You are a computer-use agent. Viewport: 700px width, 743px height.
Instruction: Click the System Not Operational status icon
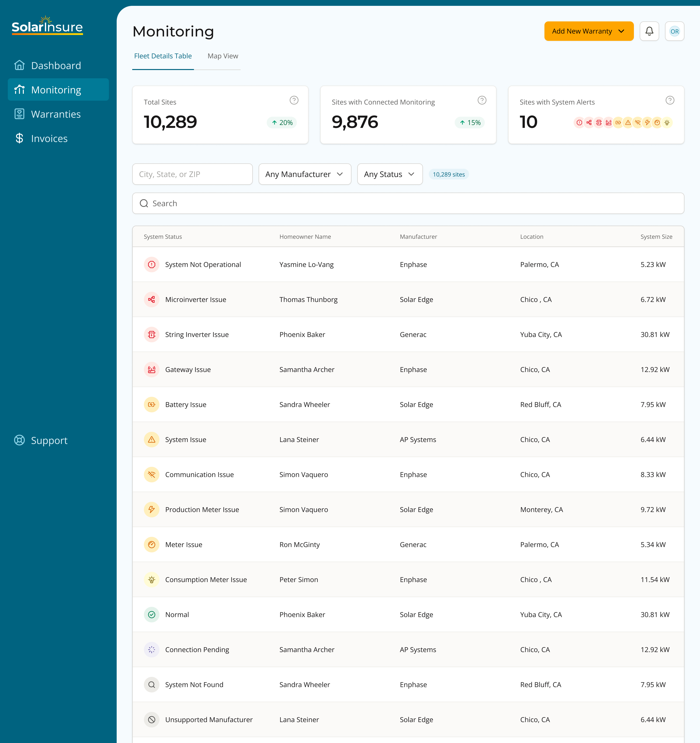point(152,265)
